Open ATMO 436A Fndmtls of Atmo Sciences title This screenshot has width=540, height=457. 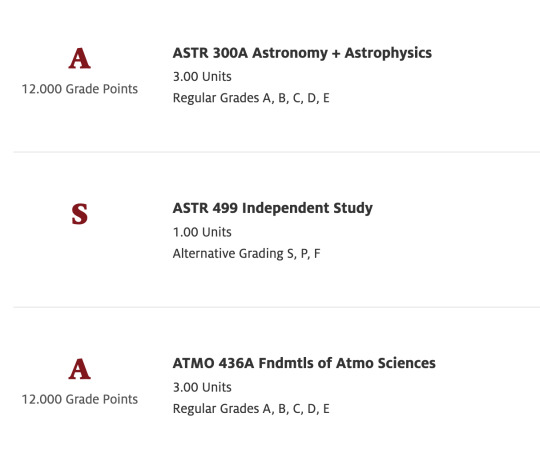[x=304, y=363]
